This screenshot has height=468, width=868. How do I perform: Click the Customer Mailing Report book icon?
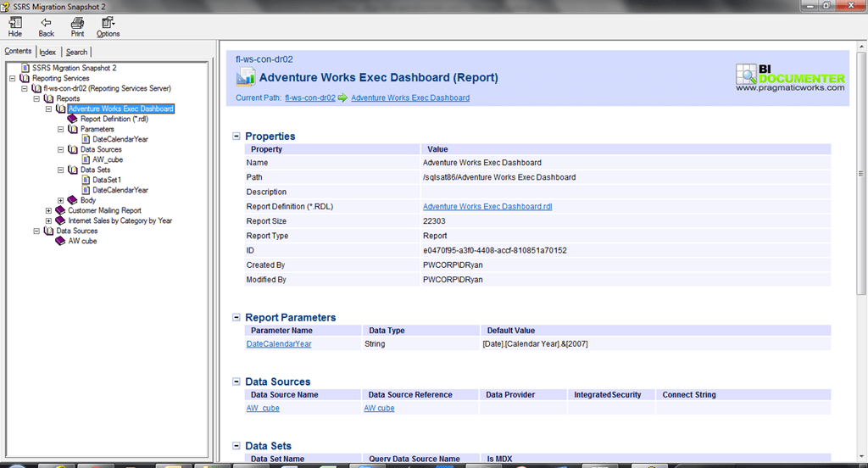(60, 210)
